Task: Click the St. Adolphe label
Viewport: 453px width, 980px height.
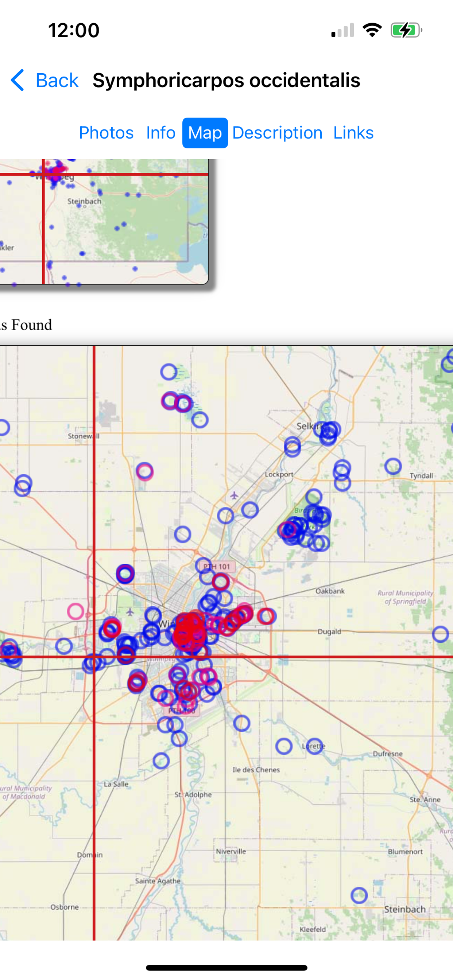Action: [193, 794]
